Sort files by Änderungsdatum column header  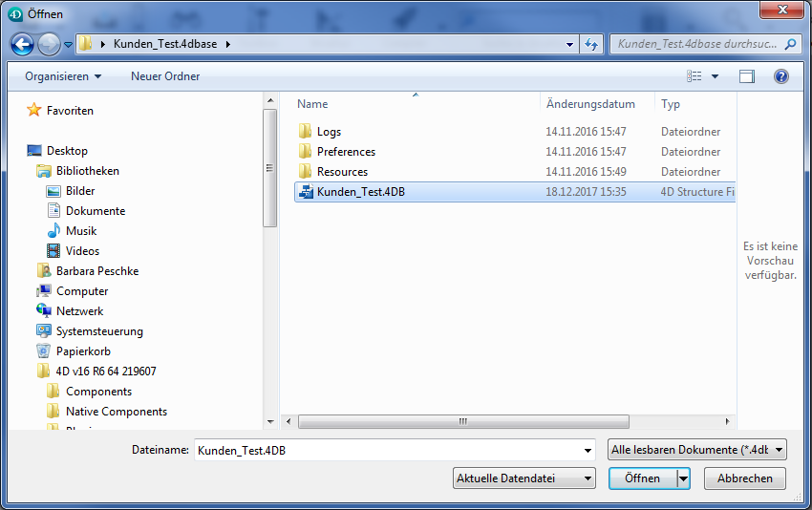590,104
